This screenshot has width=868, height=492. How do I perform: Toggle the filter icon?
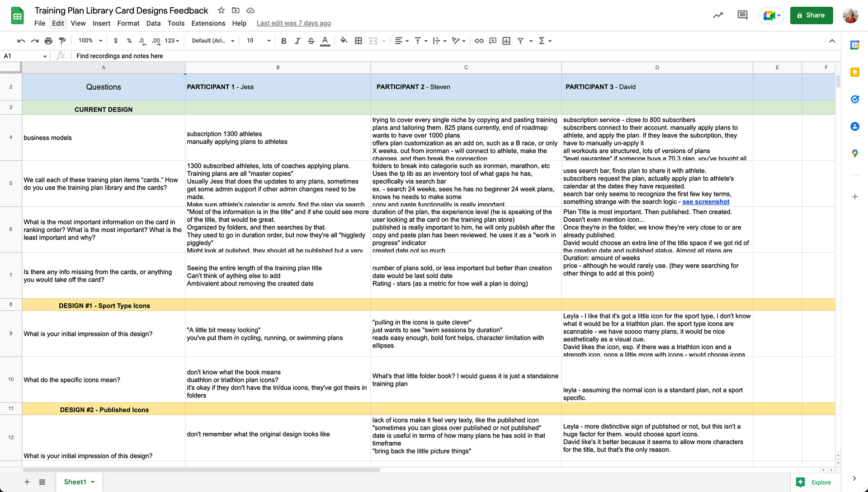tap(520, 41)
